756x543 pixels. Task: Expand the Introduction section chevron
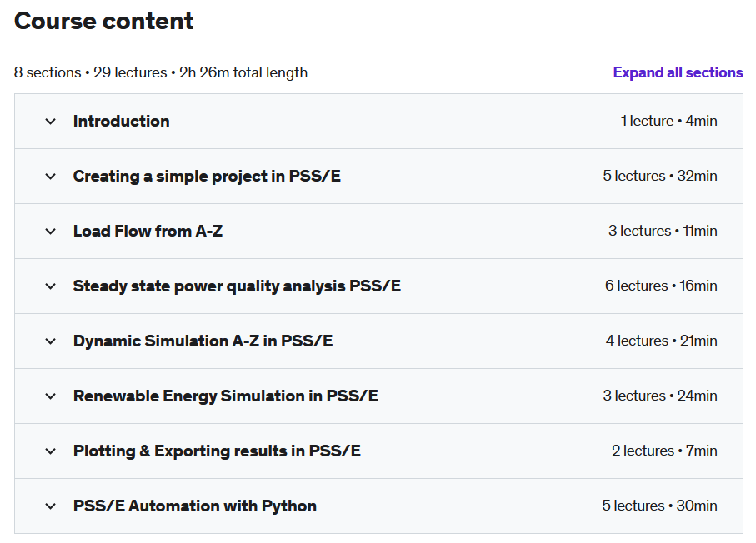[x=50, y=122]
